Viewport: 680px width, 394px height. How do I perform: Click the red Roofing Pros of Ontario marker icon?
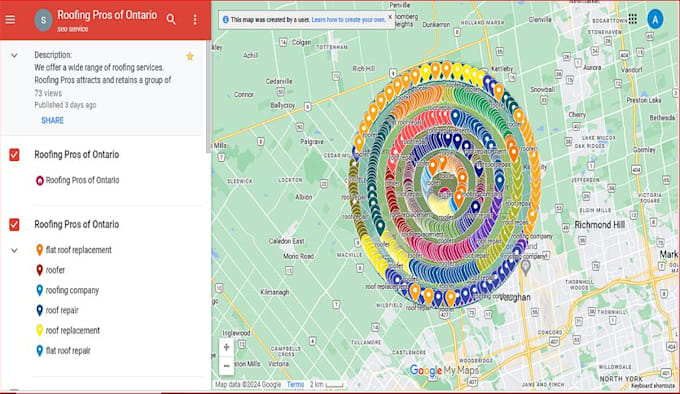tap(39, 180)
